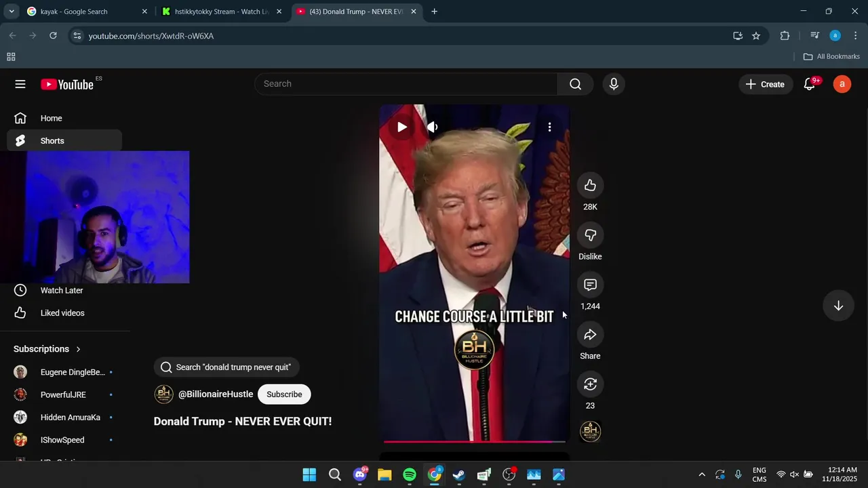The height and width of the screenshot is (488, 868).
Task: Open the short's three-dot more options
Action: [x=549, y=127]
